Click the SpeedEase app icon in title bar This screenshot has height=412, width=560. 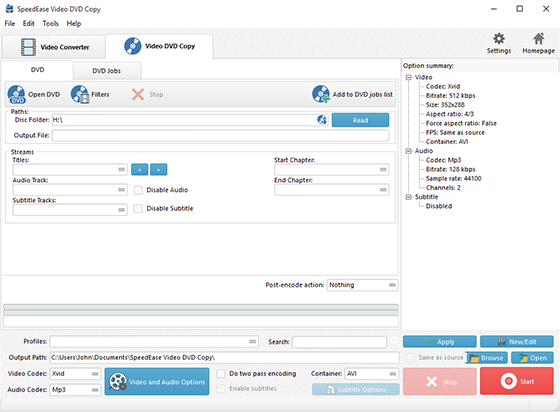coord(9,9)
